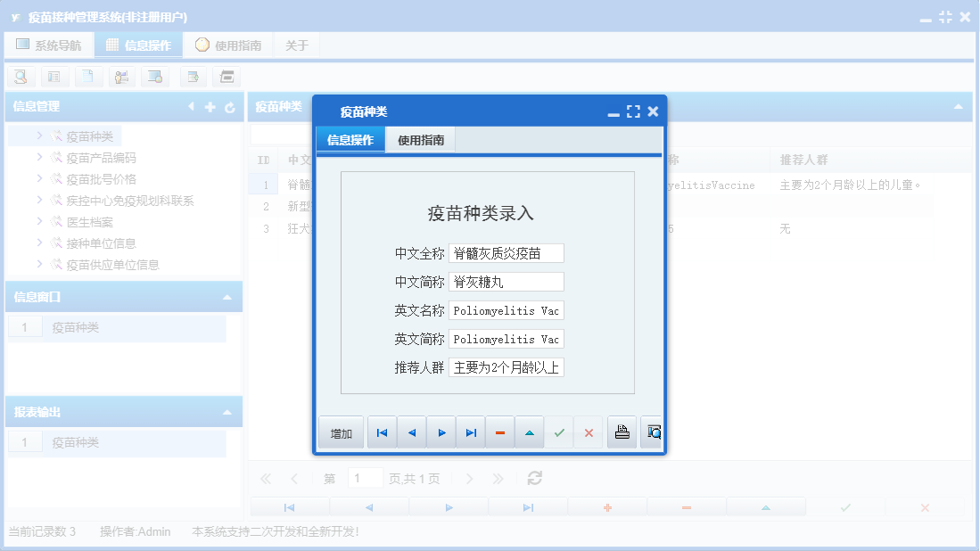980x551 pixels.
Task: Confirm changes with the green checkmark icon
Action: 560,432
